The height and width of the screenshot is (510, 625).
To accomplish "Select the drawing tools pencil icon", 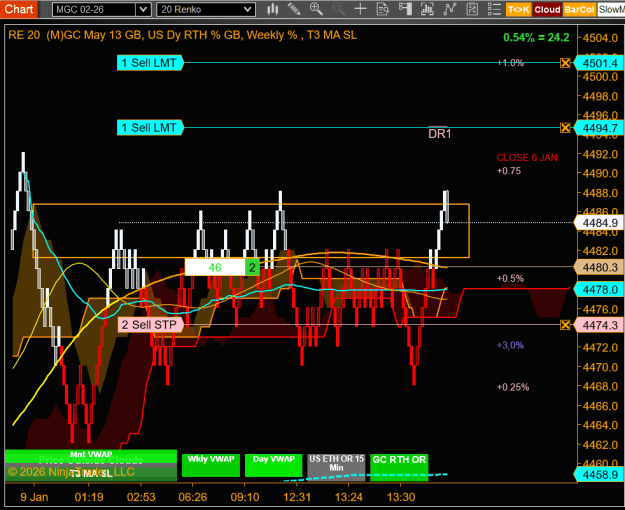I will tap(294, 9).
